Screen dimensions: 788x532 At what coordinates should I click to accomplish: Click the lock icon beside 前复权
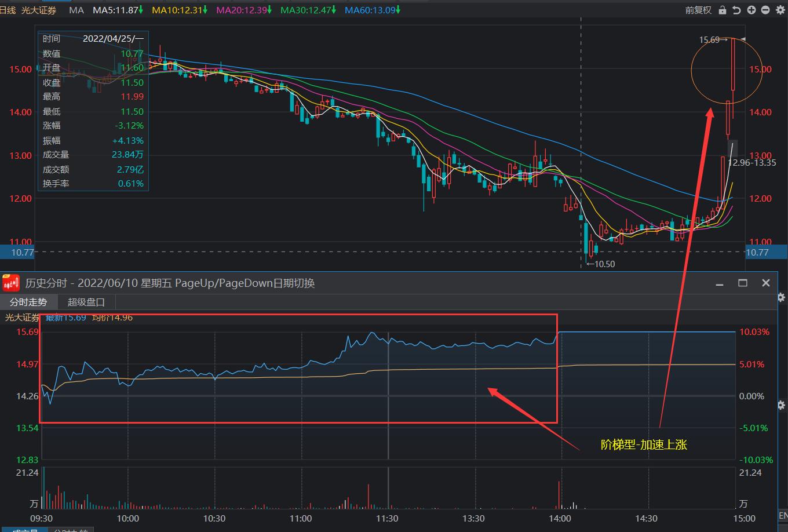722,10
